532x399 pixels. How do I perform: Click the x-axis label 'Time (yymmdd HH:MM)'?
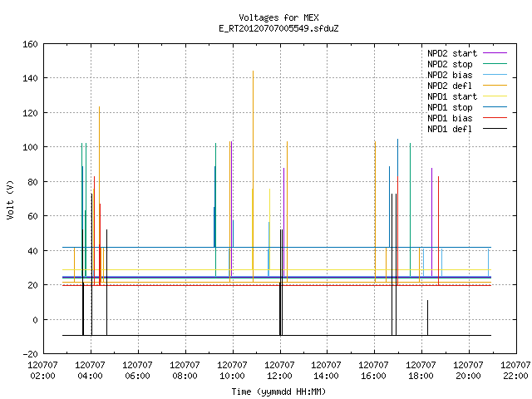coord(278,392)
